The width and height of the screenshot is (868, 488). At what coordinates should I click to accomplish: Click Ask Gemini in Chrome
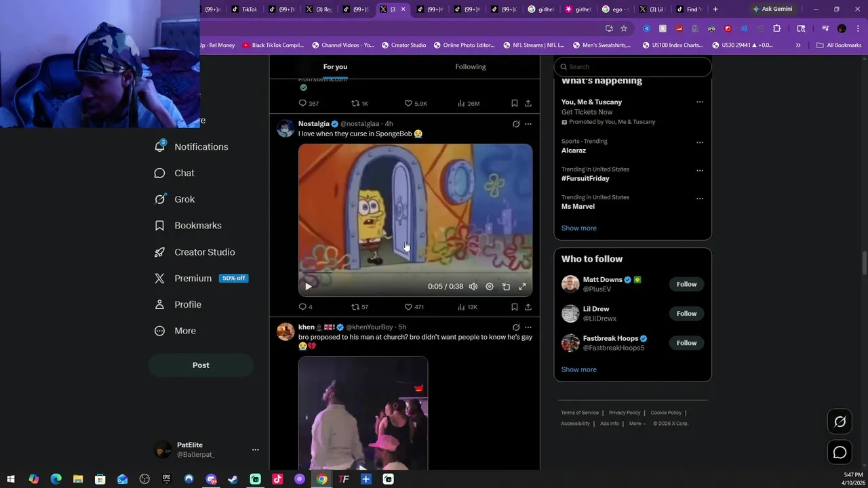click(772, 9)
